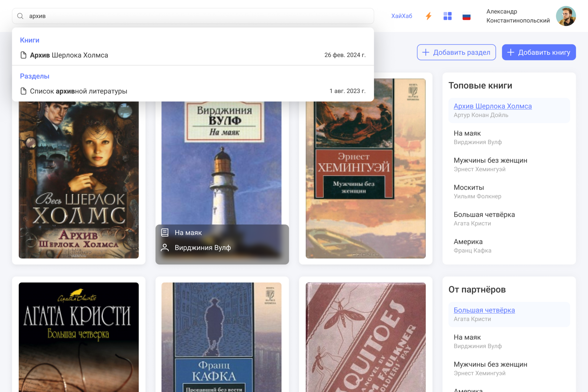Screen dimensions: 588x392
Task: Open the Агата Кристи Большая четвёрка cover
Action: coord(79,337)
